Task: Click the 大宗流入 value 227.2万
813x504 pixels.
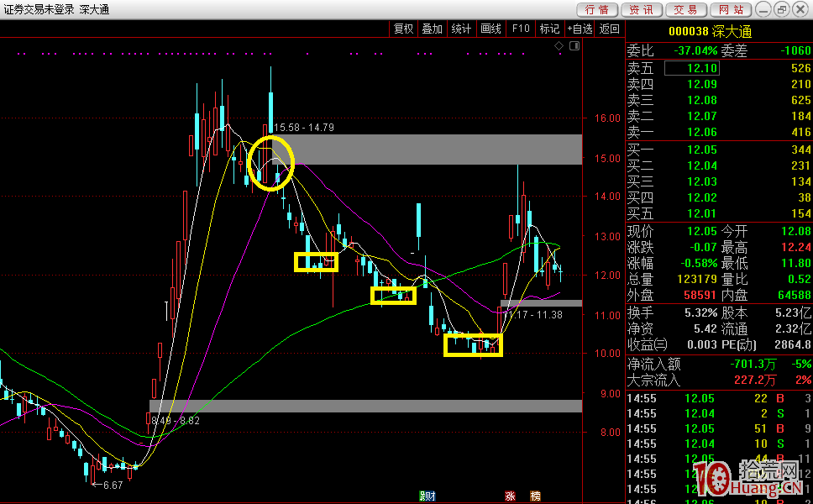Action: click(x=755, y=381)
